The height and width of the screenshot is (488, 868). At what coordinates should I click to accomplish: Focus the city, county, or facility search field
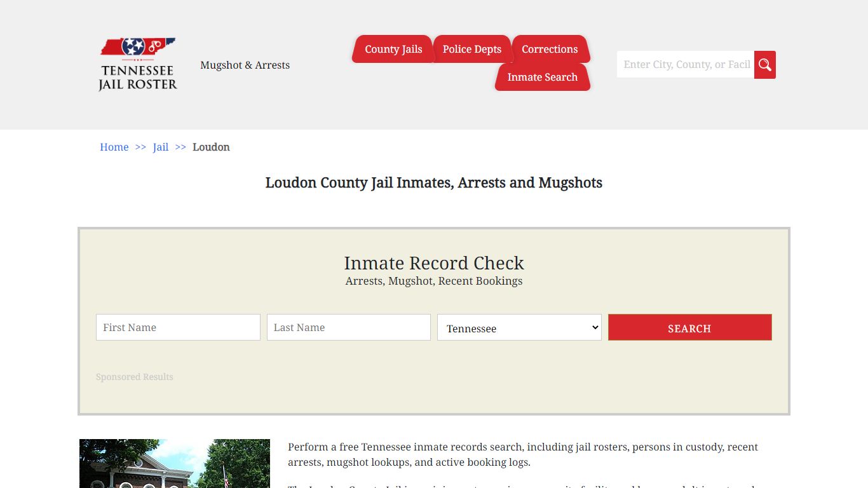686,65
